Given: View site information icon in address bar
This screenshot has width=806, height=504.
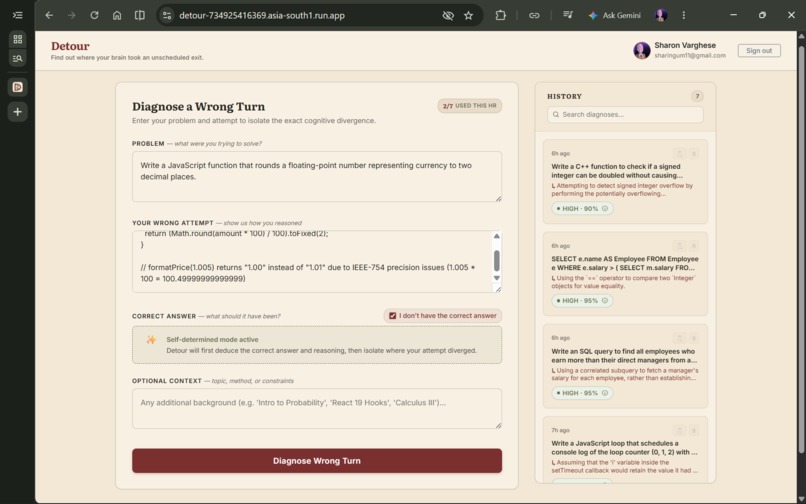Looking at the screenshot, I should point(167,15).
